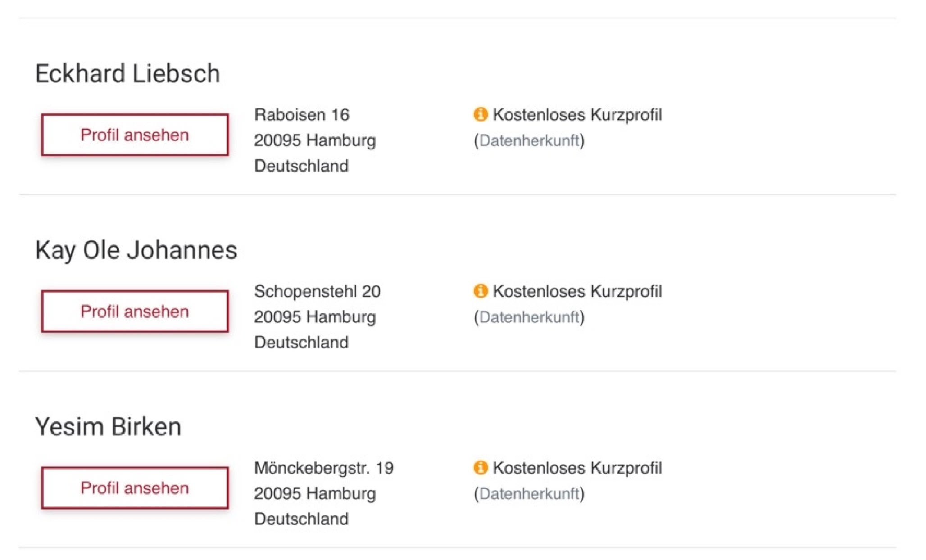Click the orange info icon for Yesim Birken
This screenshot has height=560, width=926.
pyautogui.click(x=480, y=467)
